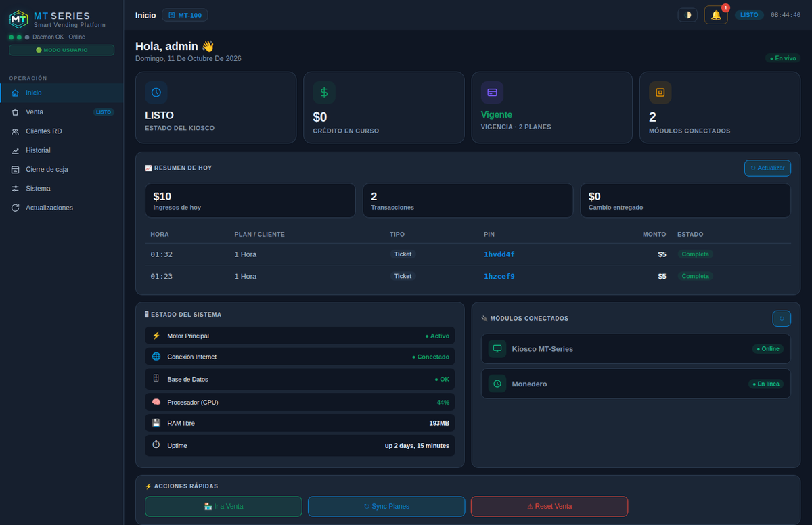Click the En vivo live indicator
The width and height of the screenshot is (812, 525).
(x=783, y=58)
